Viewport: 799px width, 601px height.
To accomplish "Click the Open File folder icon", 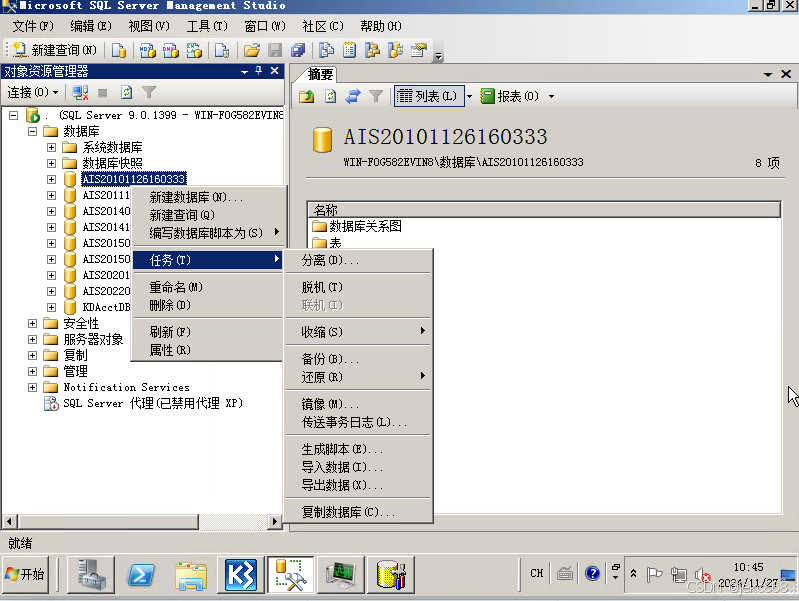I will click(x=252, y=50).
